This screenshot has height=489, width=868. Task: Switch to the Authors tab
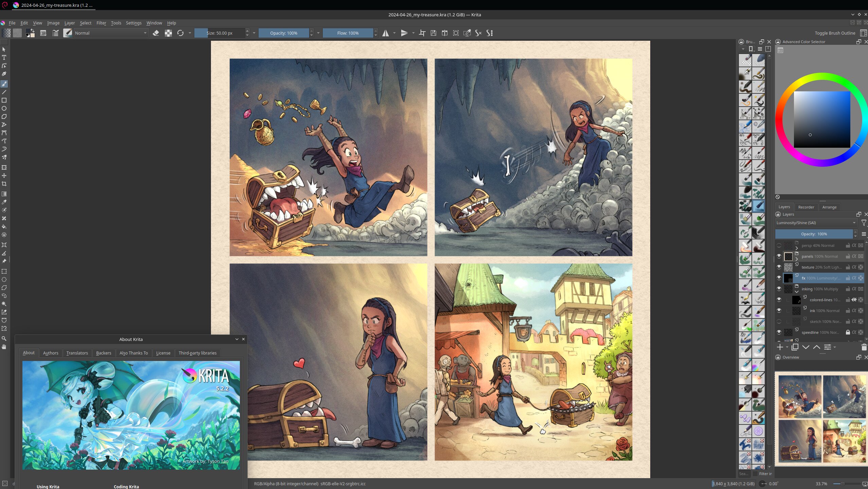click(x=51, y=353)
